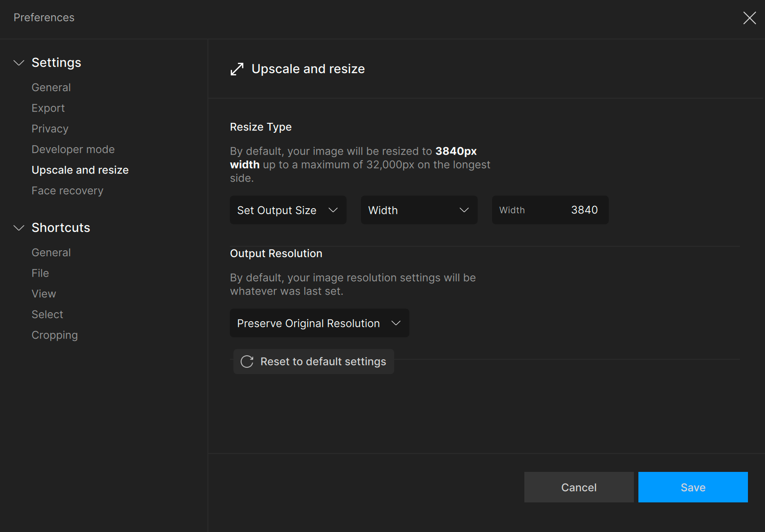Screen dimensions: 765x532
Task: Open Face recovery settings
Action: point(67,191)
